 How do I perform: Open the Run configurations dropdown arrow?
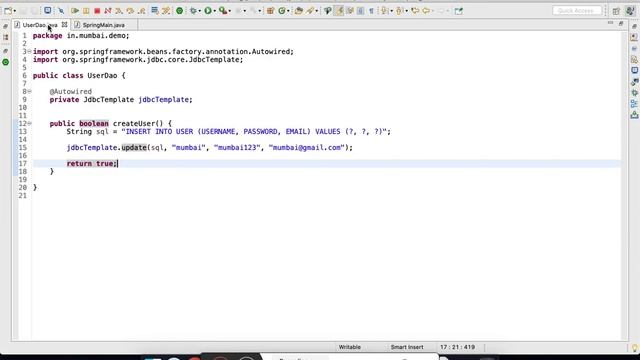tap(215, 11)
